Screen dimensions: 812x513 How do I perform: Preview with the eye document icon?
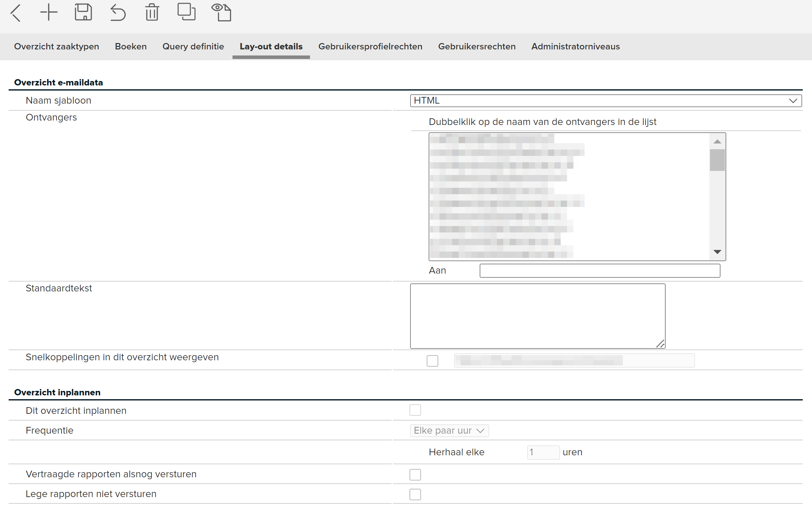221,12
